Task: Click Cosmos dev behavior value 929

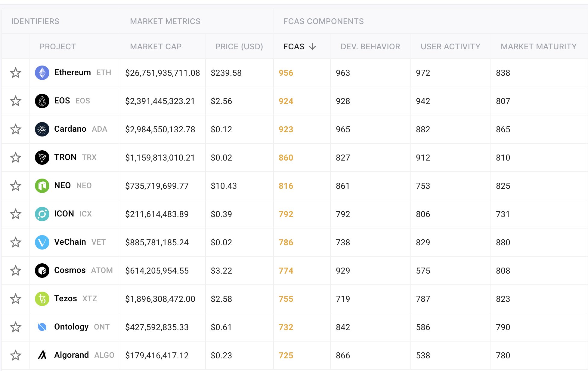Action: pyautogui.click(x=343, y=271)
